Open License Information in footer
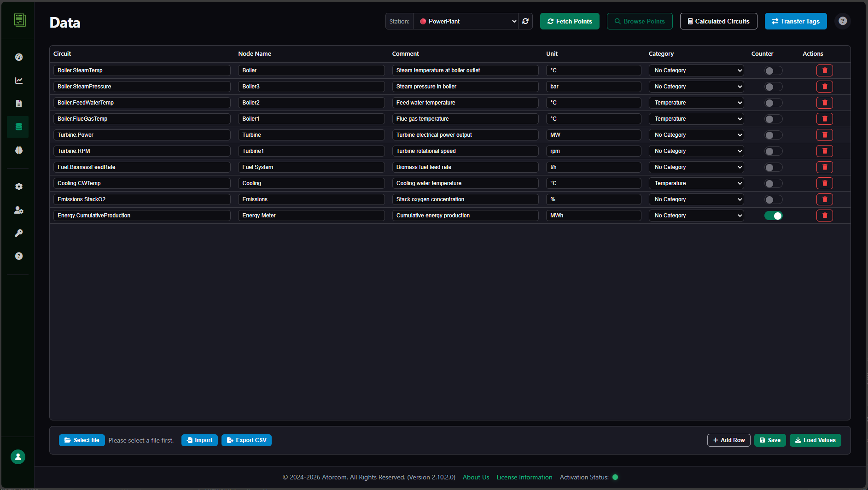The image size is (868, 490). [524, 477]
